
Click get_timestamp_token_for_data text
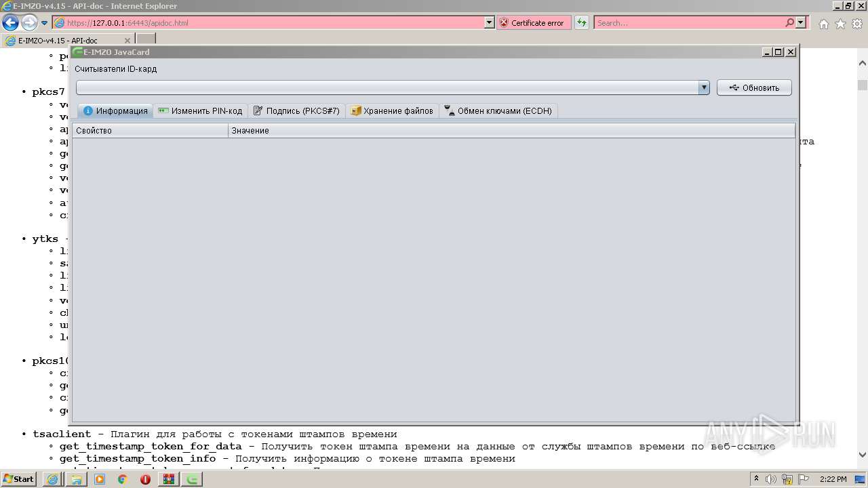click(x=151, y=447)
